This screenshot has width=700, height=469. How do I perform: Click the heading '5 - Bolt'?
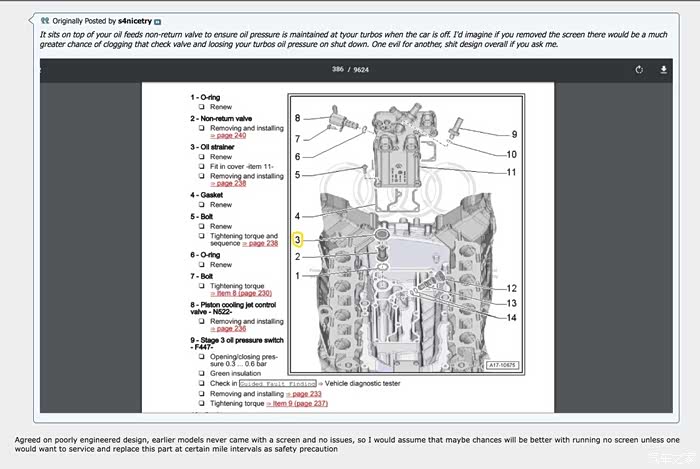pos(201,216)
